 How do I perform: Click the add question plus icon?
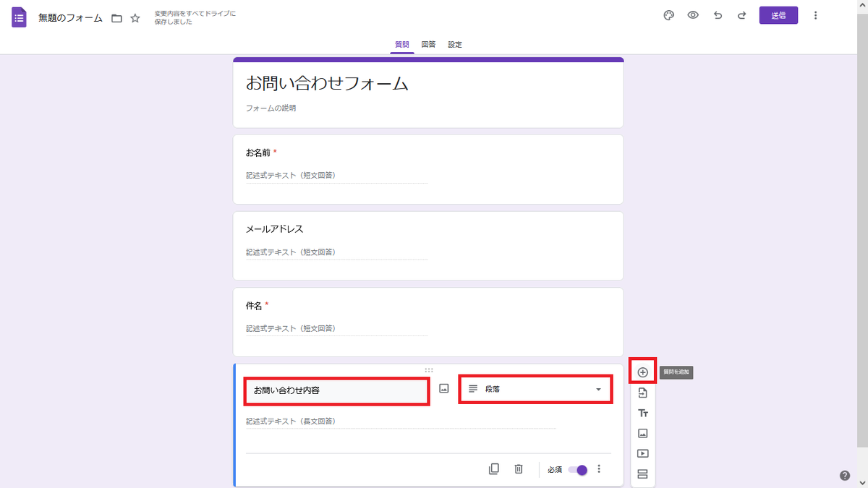point(642,370)
